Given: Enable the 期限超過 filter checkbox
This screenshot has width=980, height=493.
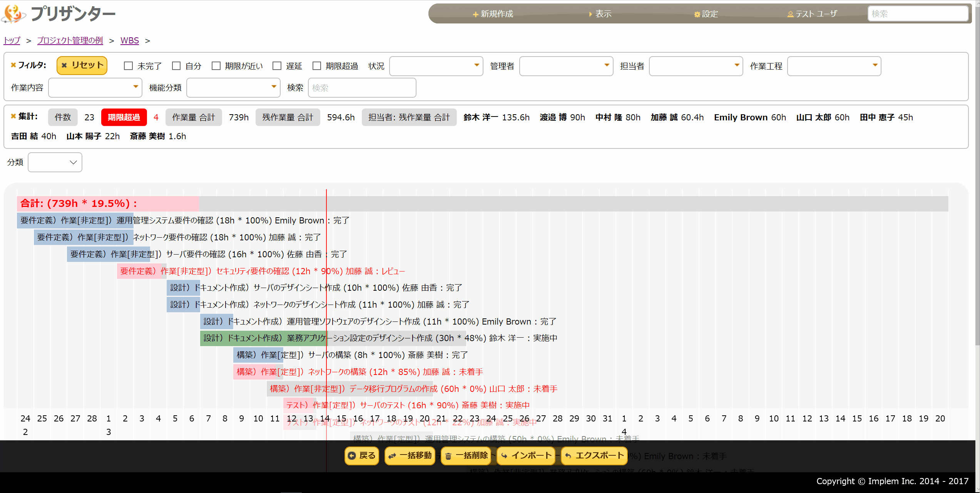Looking at the screenshot, I should click(317, 66).
